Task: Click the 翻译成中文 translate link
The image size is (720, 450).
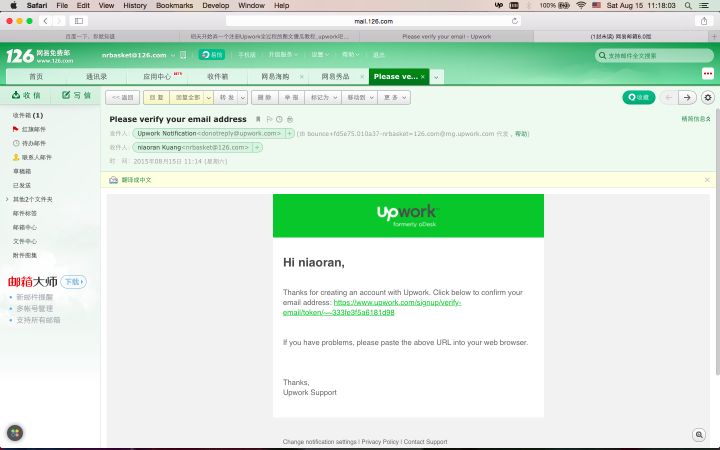Action: point(136,180)
